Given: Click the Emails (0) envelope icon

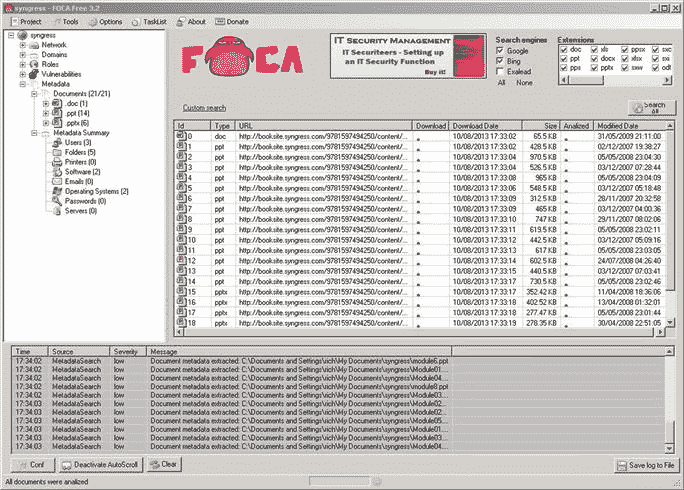Looking at the screenshot, I should click(57, 182).
